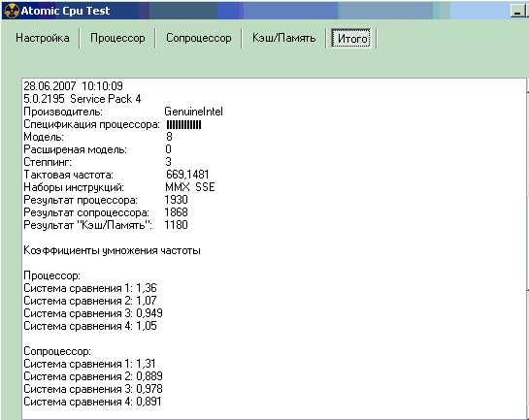This screenshot has width=529, height=420.
Task: Switch to the Процессор tab
Action: [117, 38]
